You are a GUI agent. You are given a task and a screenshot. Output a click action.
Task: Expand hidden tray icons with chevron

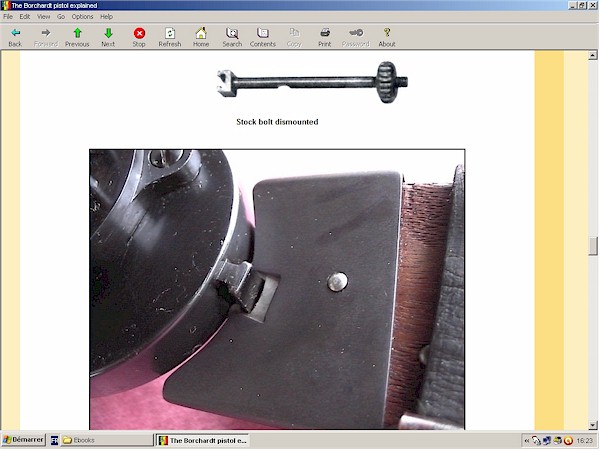click(527, 441)
